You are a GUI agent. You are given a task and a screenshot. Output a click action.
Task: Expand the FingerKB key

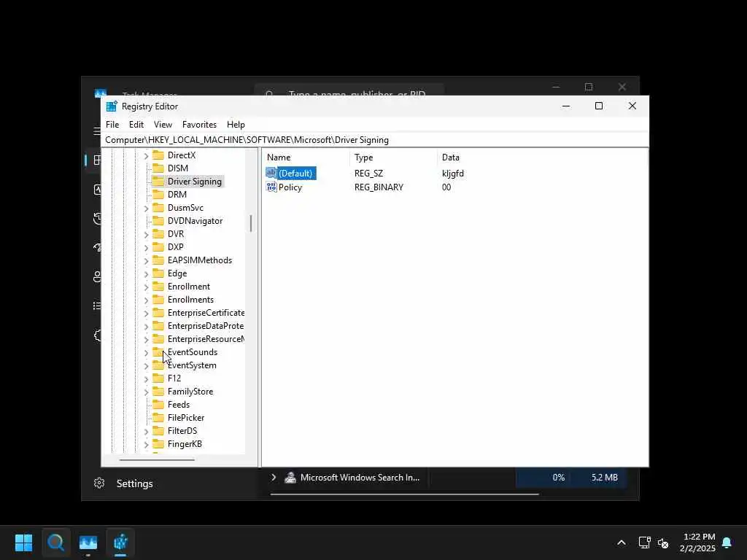point(146,444)
